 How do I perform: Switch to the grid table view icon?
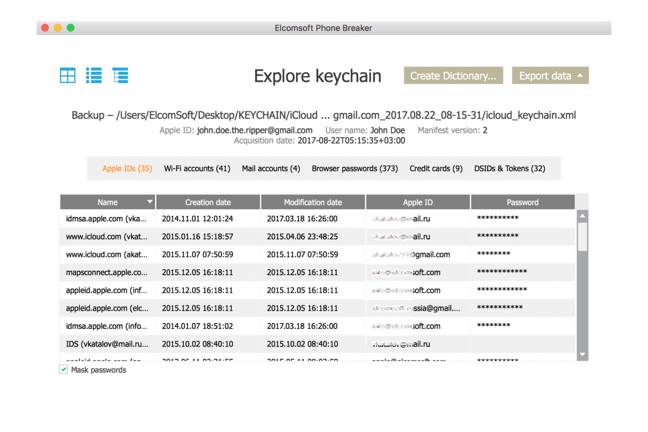(67, 76)
